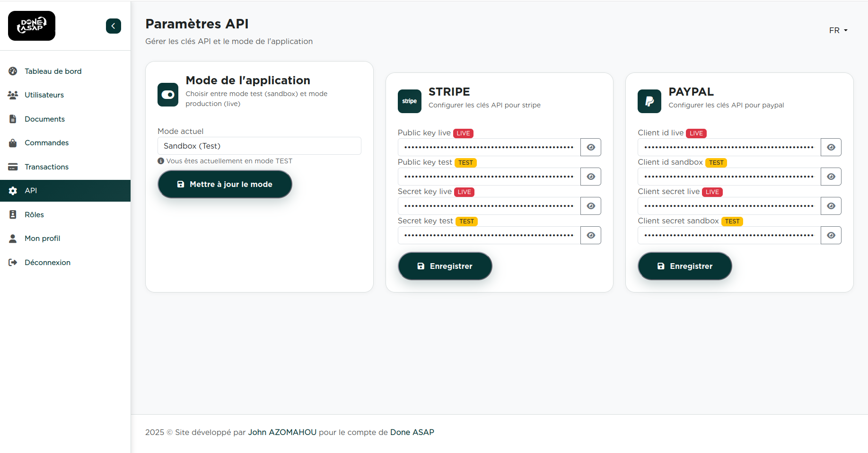Focus the PayPal Client id sandbox field
The width and height of the screenshot is (868, 453).
click(728, 177)
